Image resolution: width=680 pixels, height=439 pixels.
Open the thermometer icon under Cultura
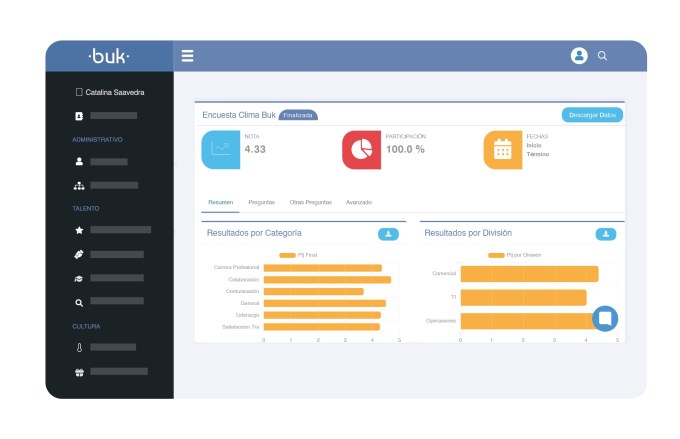click(79, 347)
